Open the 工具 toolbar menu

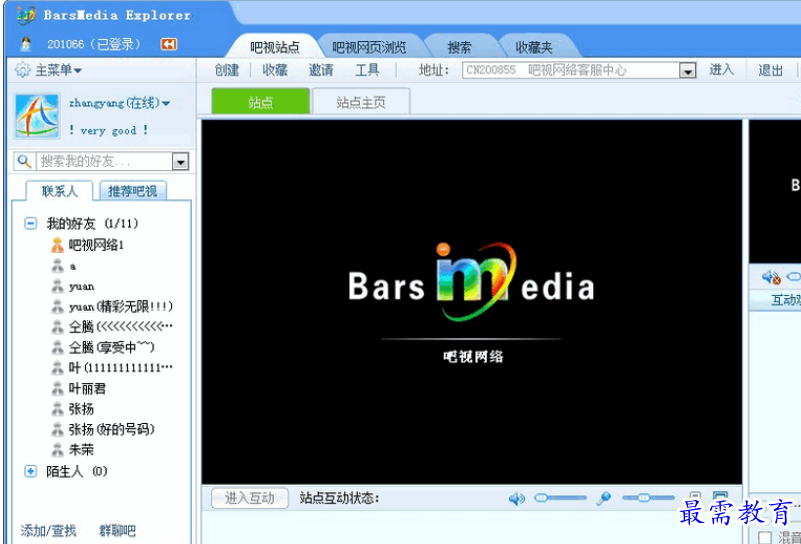click(367, 70)
